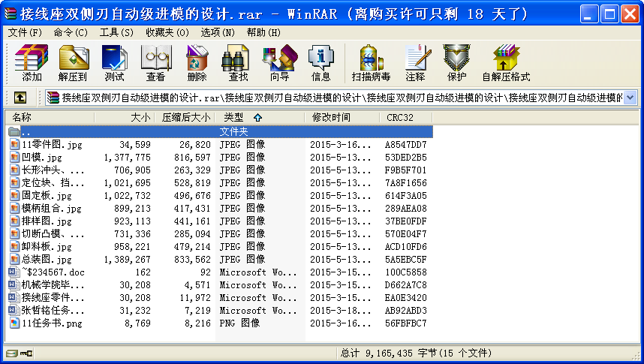Click the Delete (删除) toolbar icon
This screenshot has height=364, width=644.
coord(197,62)
